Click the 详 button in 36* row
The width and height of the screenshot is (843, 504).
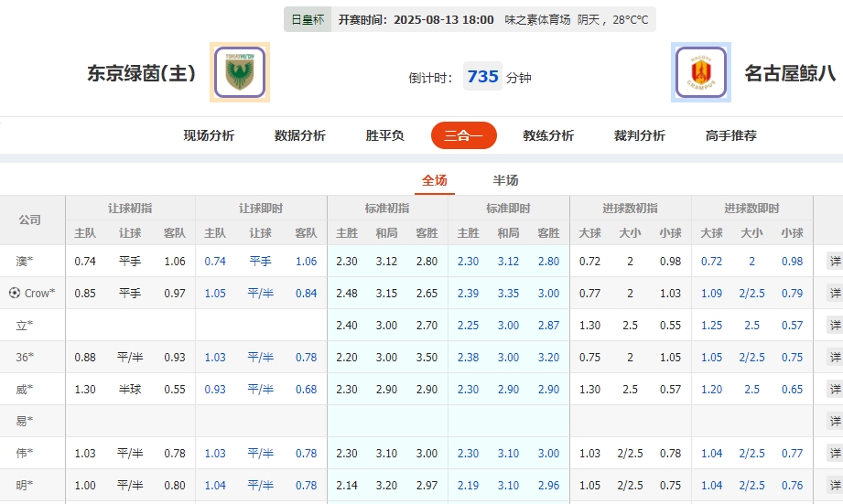pyautogui.click(x=834, y=357)
